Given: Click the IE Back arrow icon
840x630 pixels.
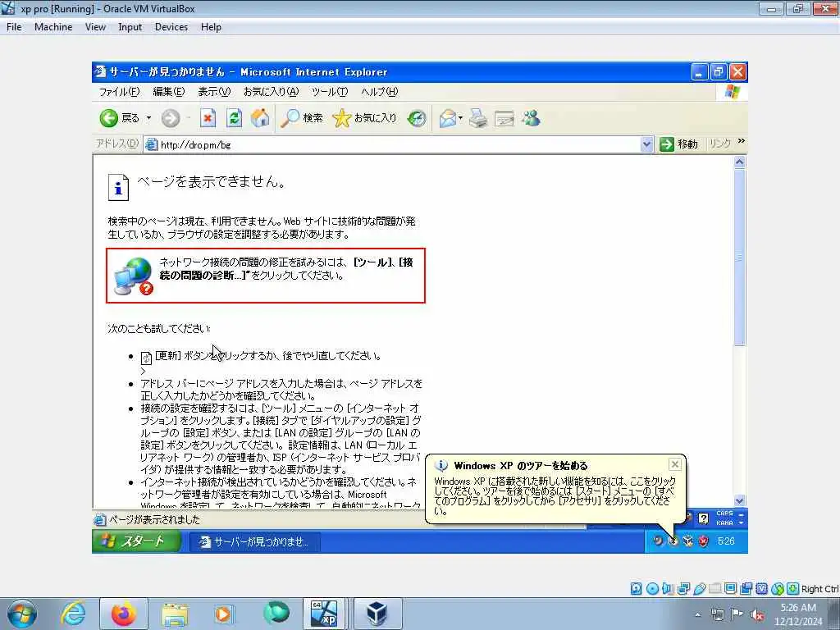Looking at the screenshot, I should click(108, 118).
